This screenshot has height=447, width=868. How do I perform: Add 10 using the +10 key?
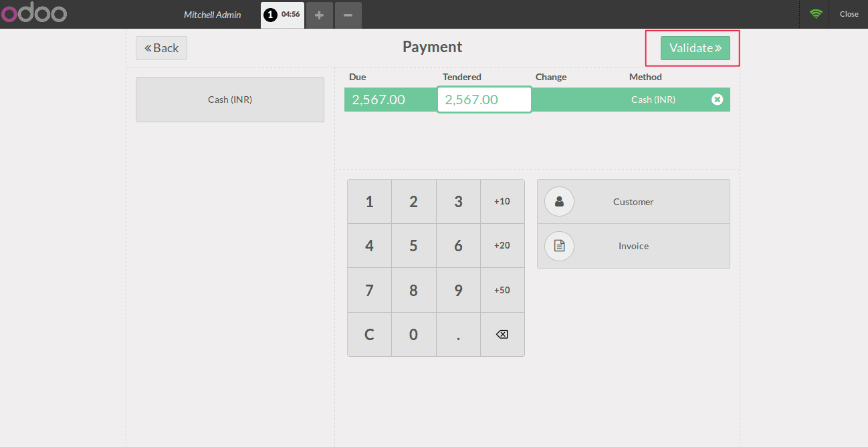(x=502, y=201)
